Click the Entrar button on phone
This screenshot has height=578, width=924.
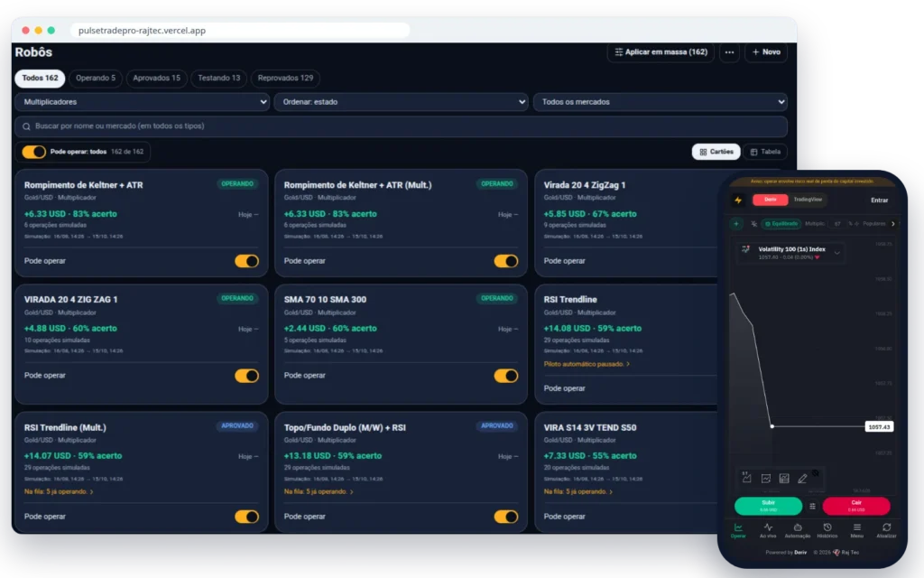pos(879,200)
